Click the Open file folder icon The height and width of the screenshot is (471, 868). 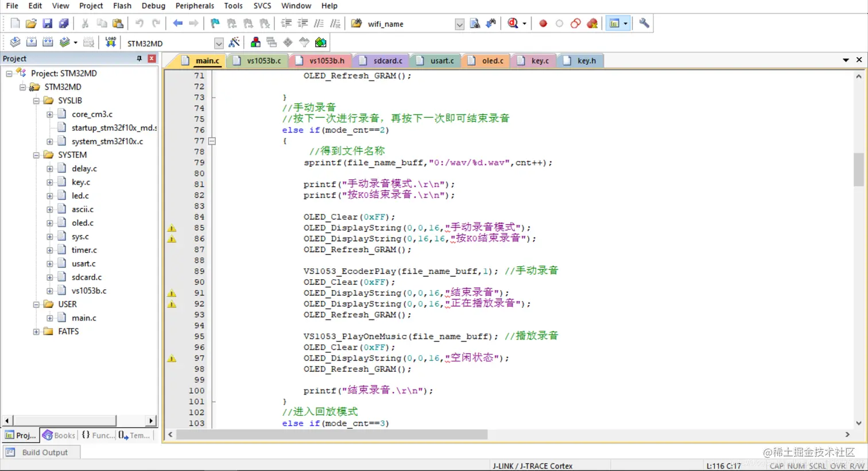(31, 24)
